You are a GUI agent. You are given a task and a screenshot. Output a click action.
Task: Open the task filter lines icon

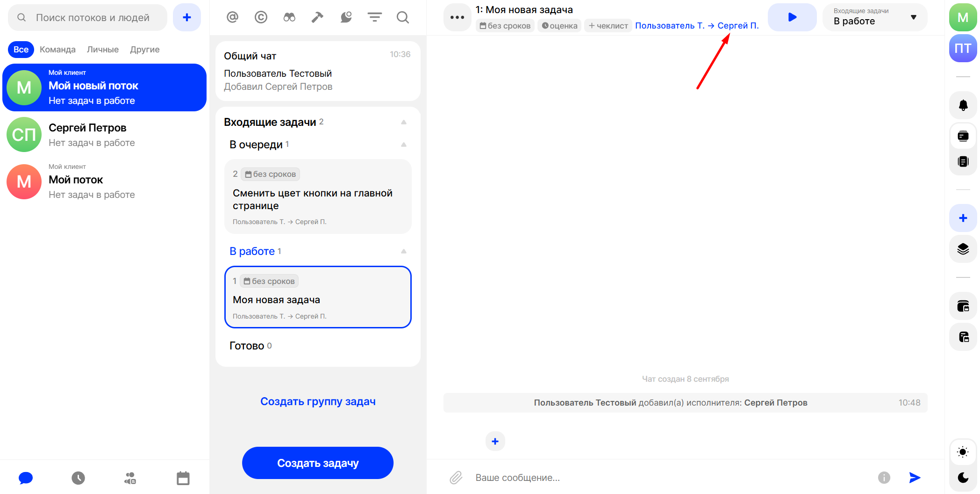click(x=374, y=17)
